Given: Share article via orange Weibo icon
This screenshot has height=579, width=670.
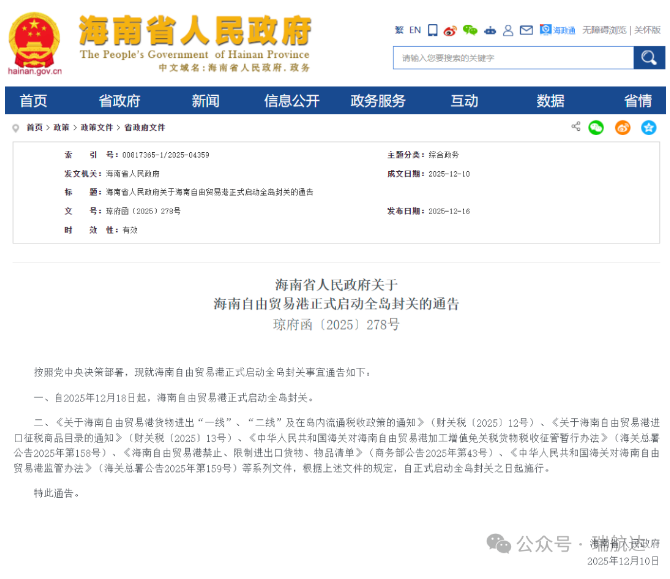Looking at the screenshot, I should (623, 127).
